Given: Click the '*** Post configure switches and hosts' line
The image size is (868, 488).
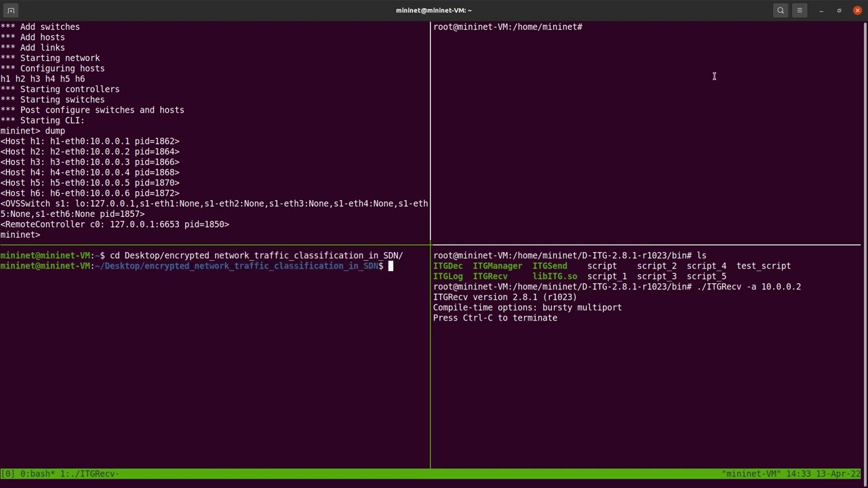Looking at the screenshot, I should pos(92,110).
